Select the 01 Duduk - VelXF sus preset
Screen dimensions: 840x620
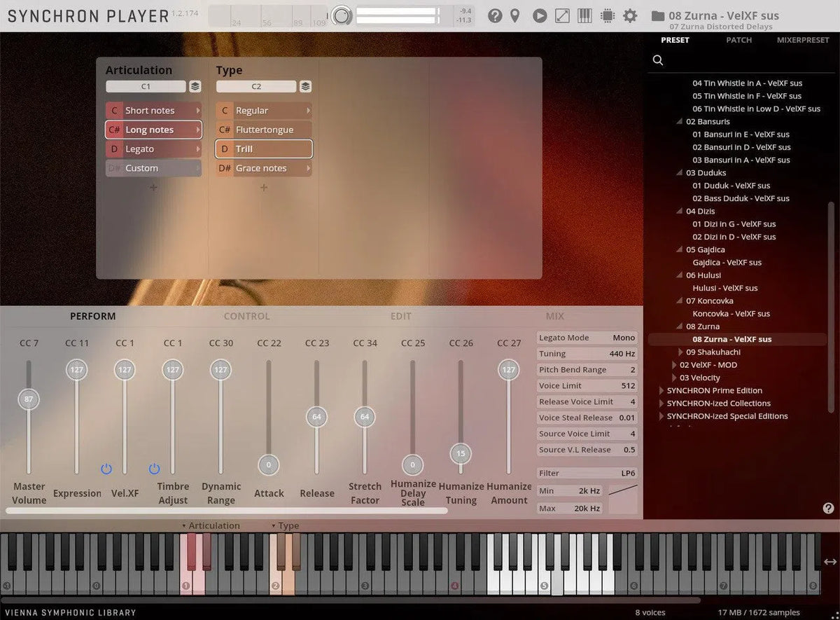point(731,186)
